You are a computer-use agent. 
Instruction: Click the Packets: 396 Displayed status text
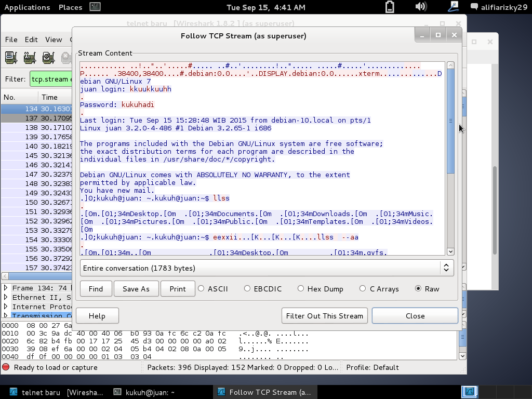(243, 367)
